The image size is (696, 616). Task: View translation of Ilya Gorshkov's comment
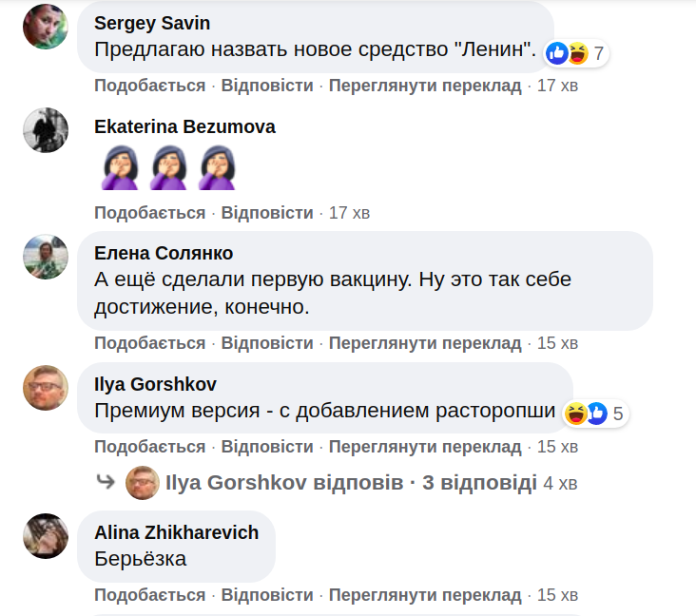[x=425, y=447]
